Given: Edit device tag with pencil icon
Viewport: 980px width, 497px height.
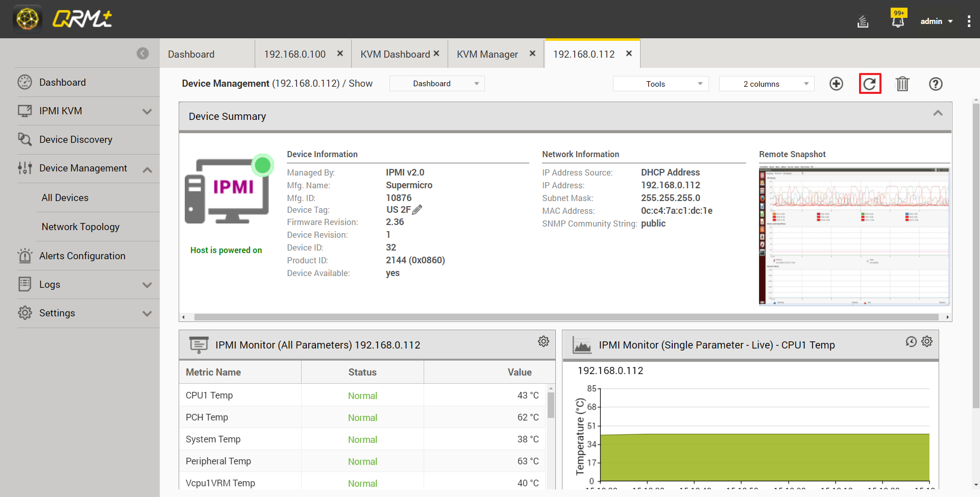Looking at the screenshot, I should tap(417, 210).
